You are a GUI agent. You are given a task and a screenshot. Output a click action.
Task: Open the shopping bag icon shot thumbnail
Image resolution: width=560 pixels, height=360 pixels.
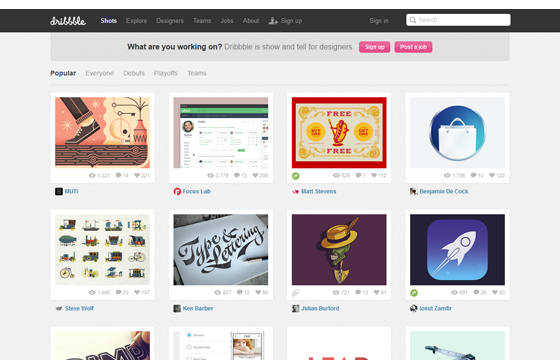(458, 132)
